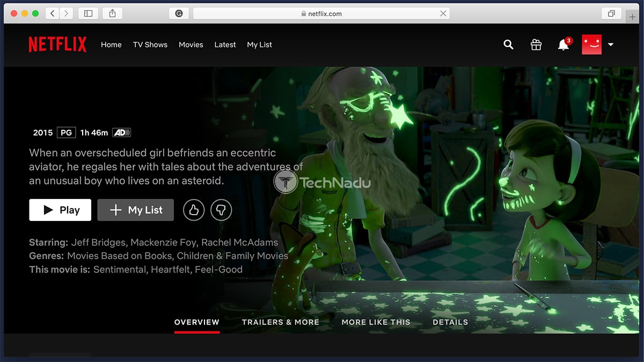This screenshot has width=644, height=362.
Task: Open the Netflix search icon
Action: tap(508, 45)
